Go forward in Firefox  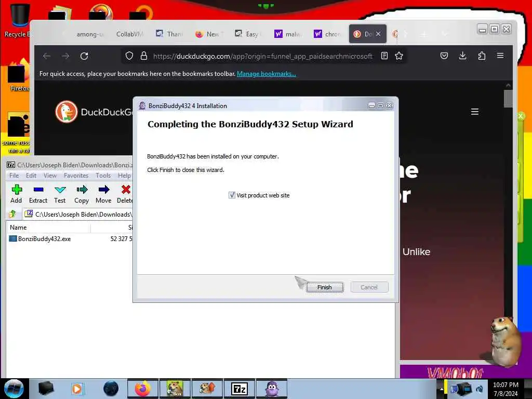[x=65, y=56]
